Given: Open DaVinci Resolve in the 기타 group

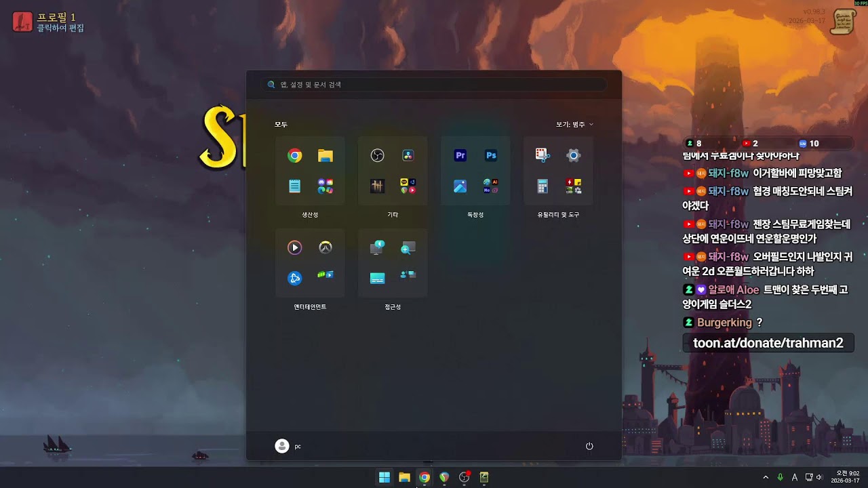Looking at the screenshot, I should click(408, 156).
